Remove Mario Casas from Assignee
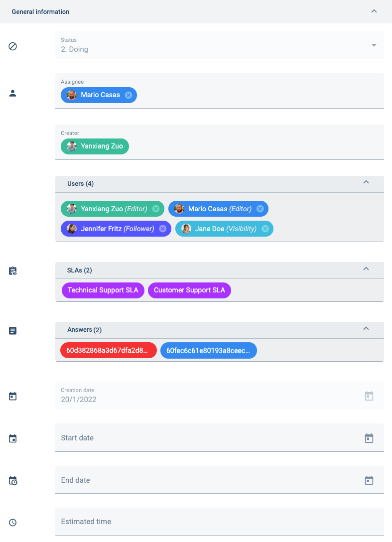The height and width of the screenshot is (542, 392). tap(128, 95)
